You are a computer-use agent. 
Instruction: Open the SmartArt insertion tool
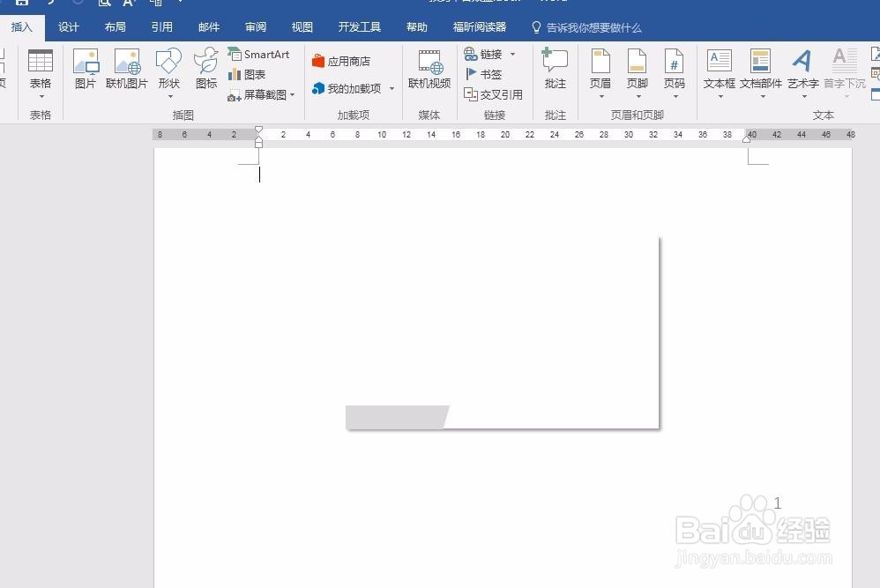260,54
